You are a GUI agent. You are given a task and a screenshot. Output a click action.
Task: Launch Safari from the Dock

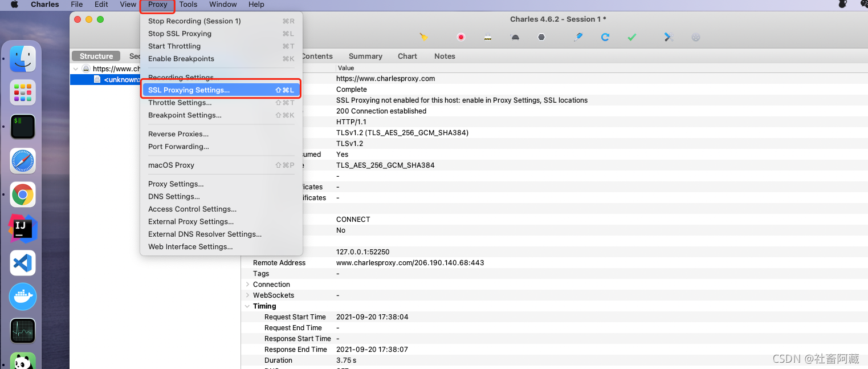[23, 161]
